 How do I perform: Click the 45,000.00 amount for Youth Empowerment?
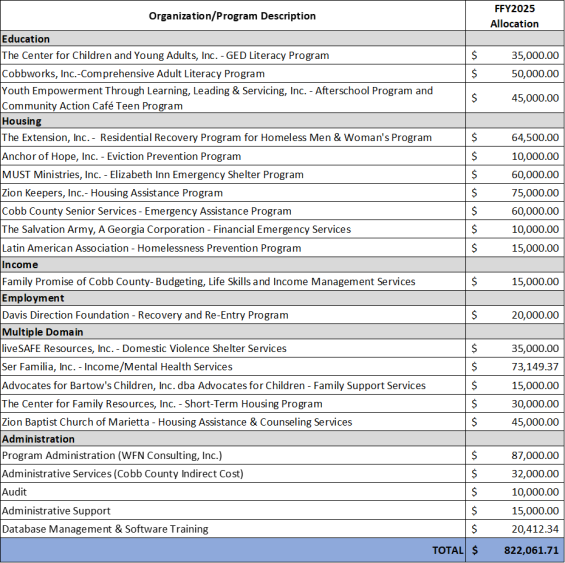pos(535,98)
